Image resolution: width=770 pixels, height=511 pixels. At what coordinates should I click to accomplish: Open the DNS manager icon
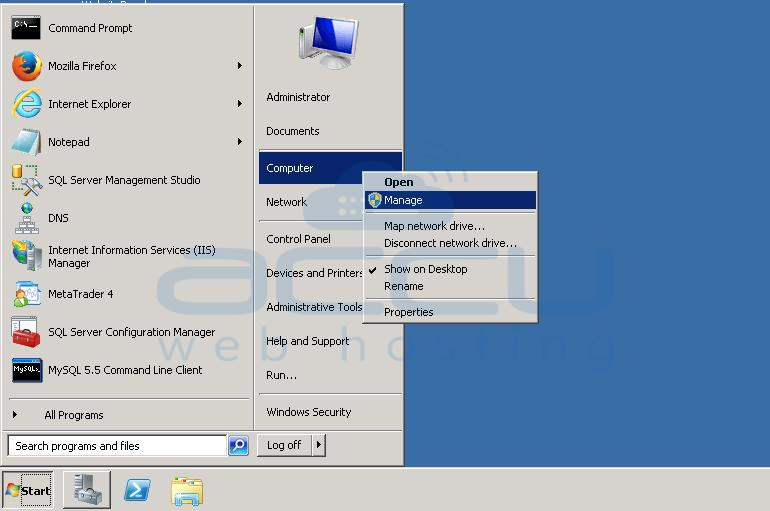tap(27, 218)
